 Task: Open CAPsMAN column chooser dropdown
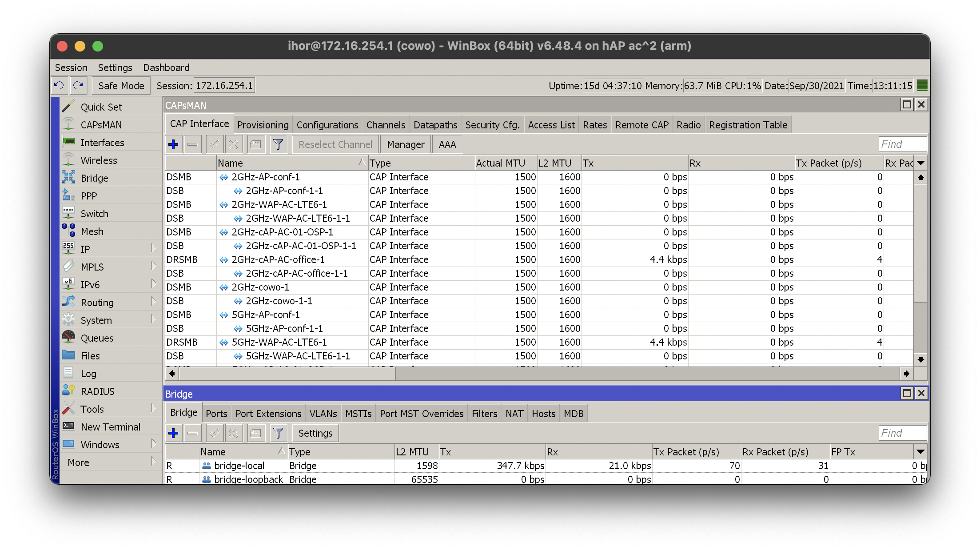[921, 163]
